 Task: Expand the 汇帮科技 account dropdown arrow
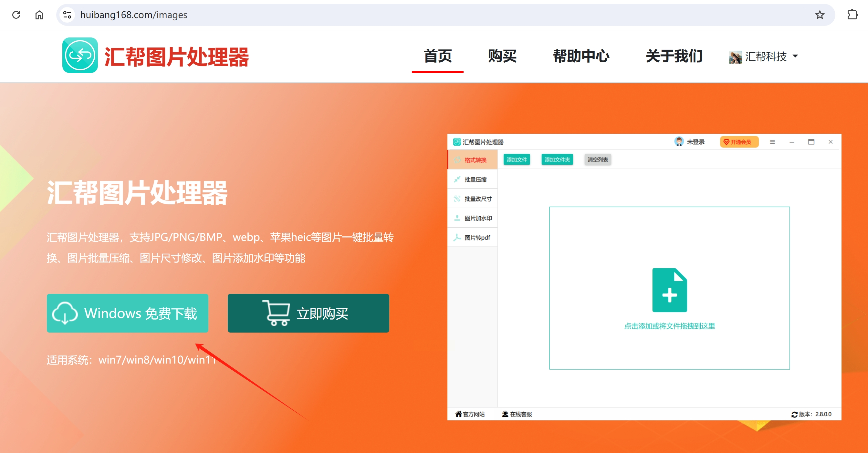point(796,56)
